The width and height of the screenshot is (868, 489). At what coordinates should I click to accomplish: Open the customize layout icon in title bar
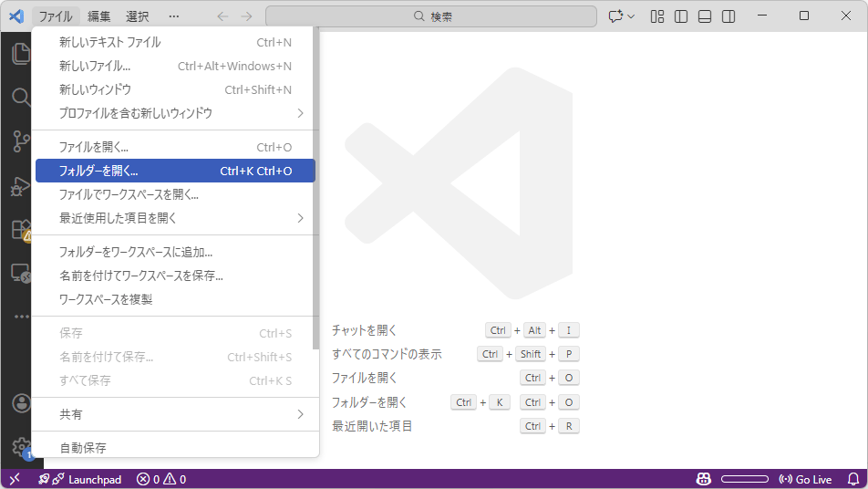pos(657,16)
